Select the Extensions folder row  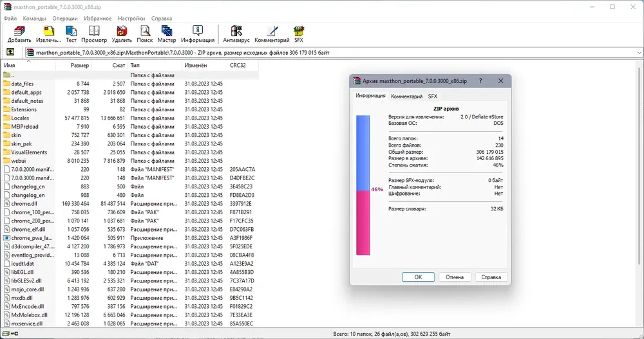tap(131, 109)
